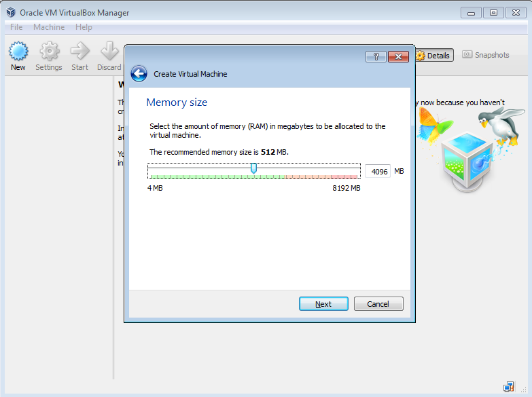Open the Help menu
The height and width of the screenshot is (397, 532).
click(84, 27)
